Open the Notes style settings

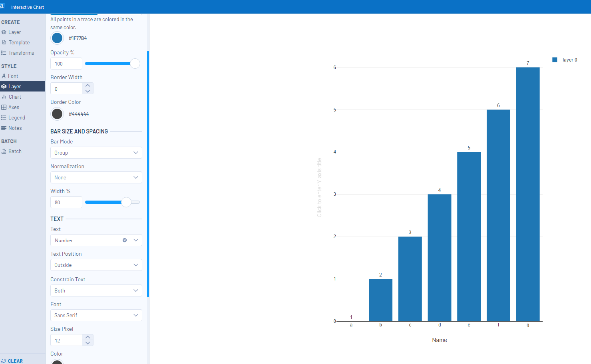point(15,128)
